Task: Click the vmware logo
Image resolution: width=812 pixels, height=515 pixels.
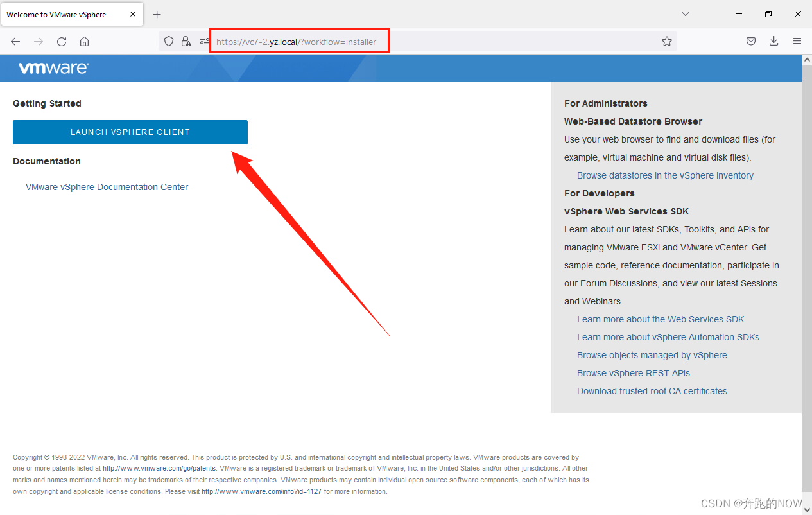Action: [x=54, y=68]
